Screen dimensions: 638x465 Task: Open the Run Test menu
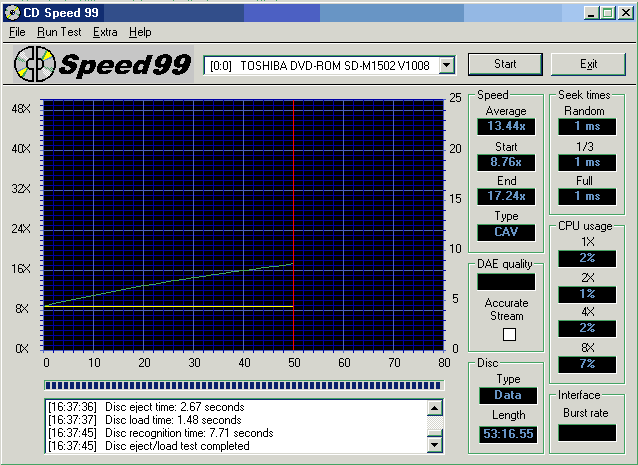59,32
